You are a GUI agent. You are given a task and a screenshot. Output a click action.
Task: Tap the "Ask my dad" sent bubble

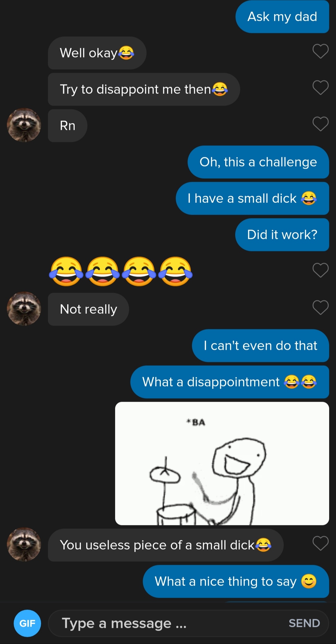(x=282, y=17)
